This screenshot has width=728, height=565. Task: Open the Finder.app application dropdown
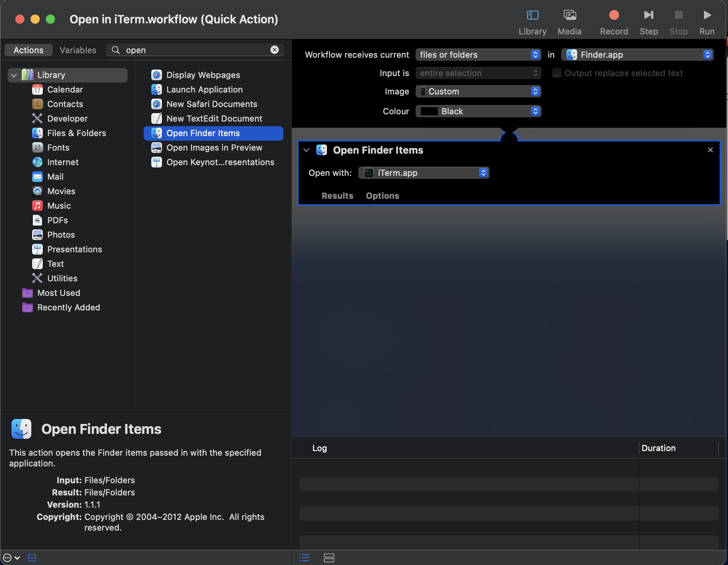pyautogui.click(x=637, y=55)
